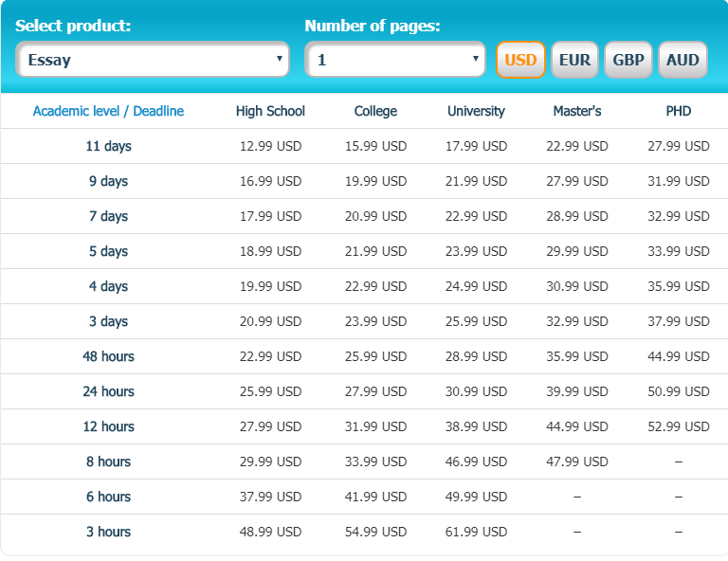Image resolution: width=728 pixels, height=561 pixels.
Task: Choose 27.99 USD PHD 11 days price
Action: (679, 146)
